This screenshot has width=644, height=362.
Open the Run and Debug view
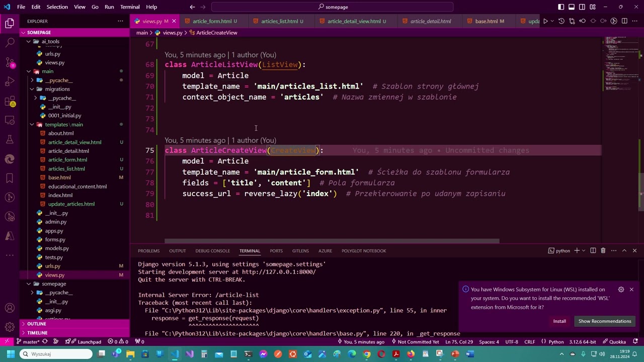(x=10, y=81)
